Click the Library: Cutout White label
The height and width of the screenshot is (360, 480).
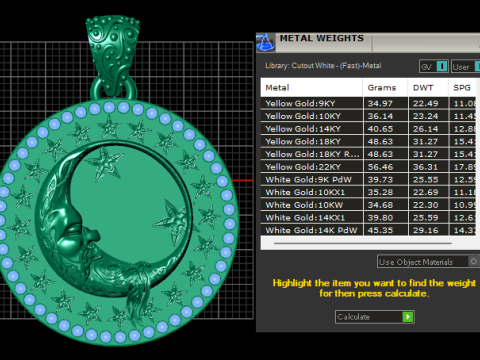pos(323,66)
